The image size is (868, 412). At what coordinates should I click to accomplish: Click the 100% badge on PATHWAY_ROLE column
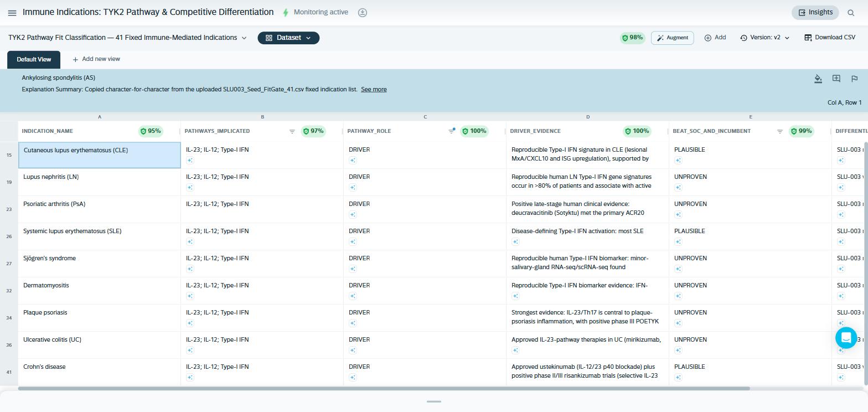click(x=474, y=131)
